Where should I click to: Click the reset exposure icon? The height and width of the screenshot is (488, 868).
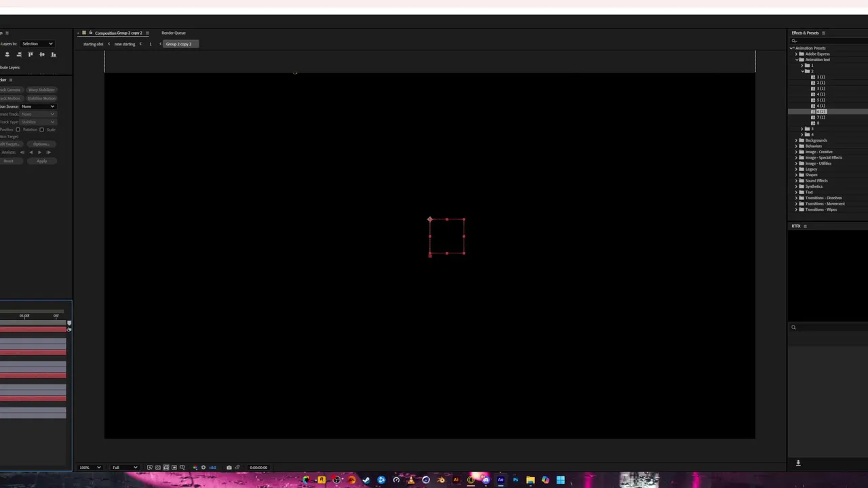[203, 468]
